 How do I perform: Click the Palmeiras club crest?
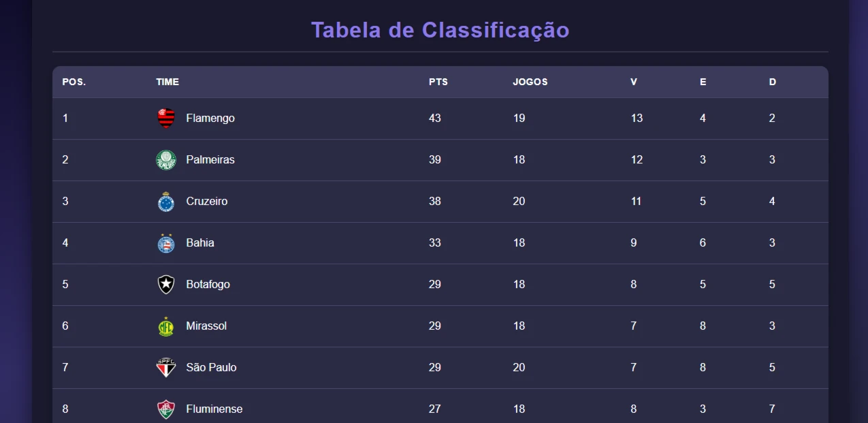(x=166, y=160)
